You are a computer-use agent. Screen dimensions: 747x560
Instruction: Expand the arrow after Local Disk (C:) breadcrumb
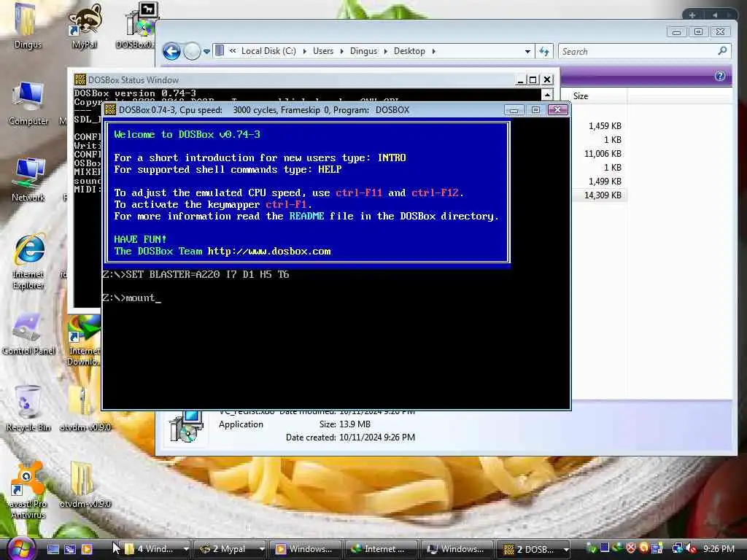pos(304,51)
